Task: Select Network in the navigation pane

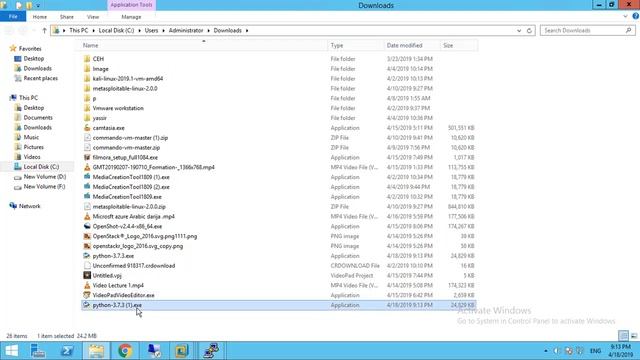Action: pyautogui.click(x=29, y=206)
